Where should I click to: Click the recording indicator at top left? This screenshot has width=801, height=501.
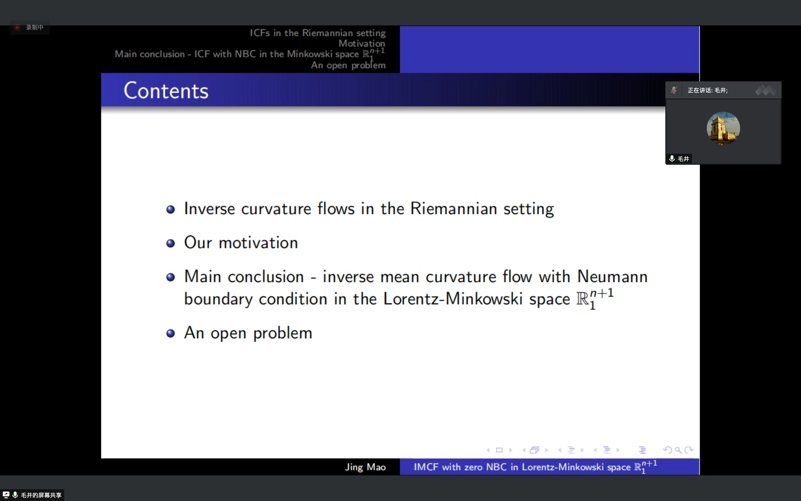pos(29,27)
